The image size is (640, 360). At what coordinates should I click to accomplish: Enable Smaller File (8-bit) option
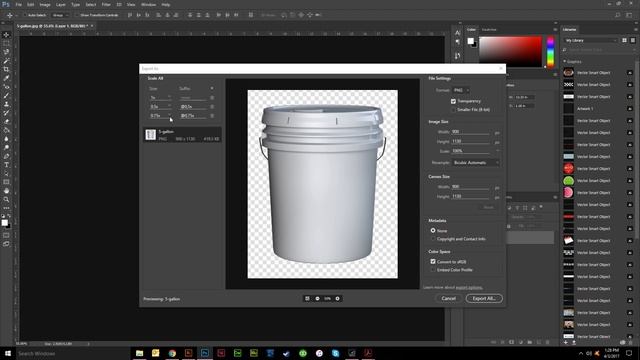point(453,110)
